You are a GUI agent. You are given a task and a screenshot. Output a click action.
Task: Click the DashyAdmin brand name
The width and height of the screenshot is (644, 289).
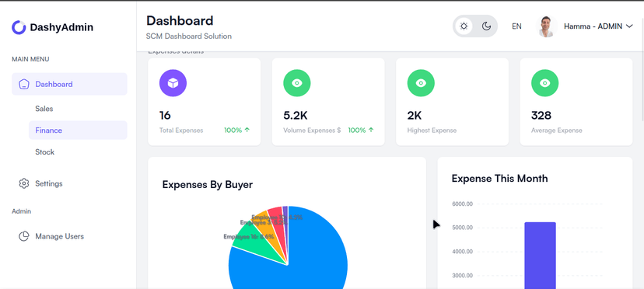[61, 27]
